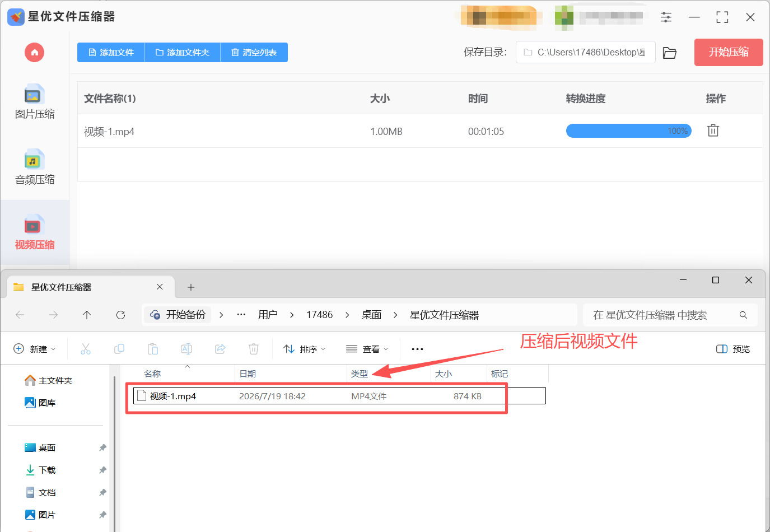Select the 视频-1.mp4 file in Explorer
The height and width of the screenshot is (532, 770).
click(339, 396)
